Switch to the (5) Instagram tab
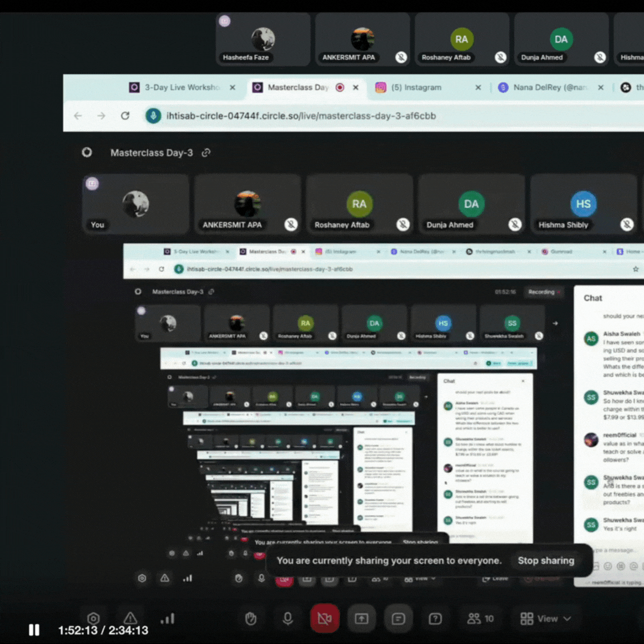 (416, 87)
